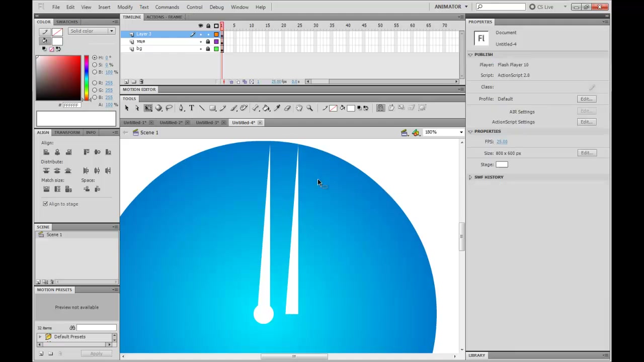Open the Commands menu

point(167,7)
